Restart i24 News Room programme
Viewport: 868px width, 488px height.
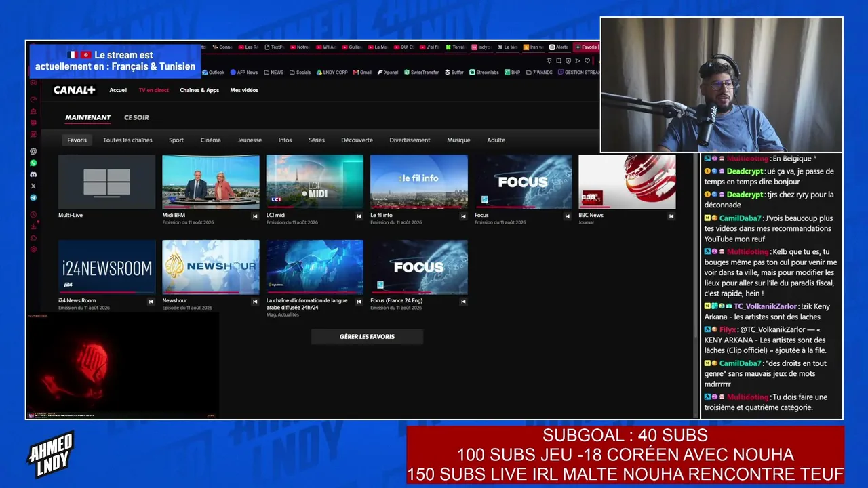151,302
